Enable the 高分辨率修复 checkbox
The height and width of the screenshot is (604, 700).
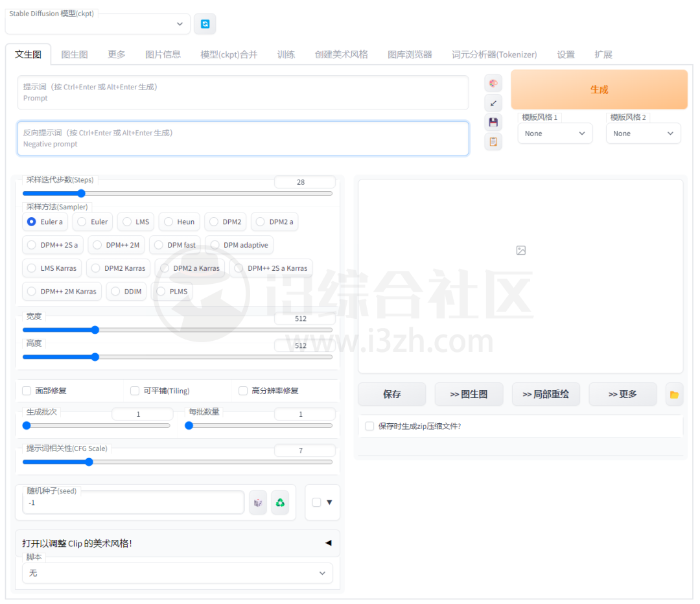click(243, 391)
